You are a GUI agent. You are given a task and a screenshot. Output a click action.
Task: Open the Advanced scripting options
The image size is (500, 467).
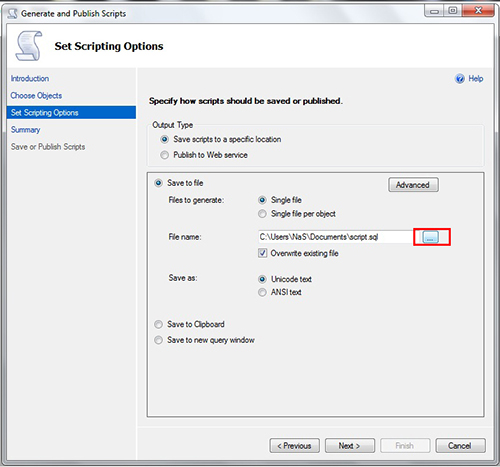coord(413,185)
